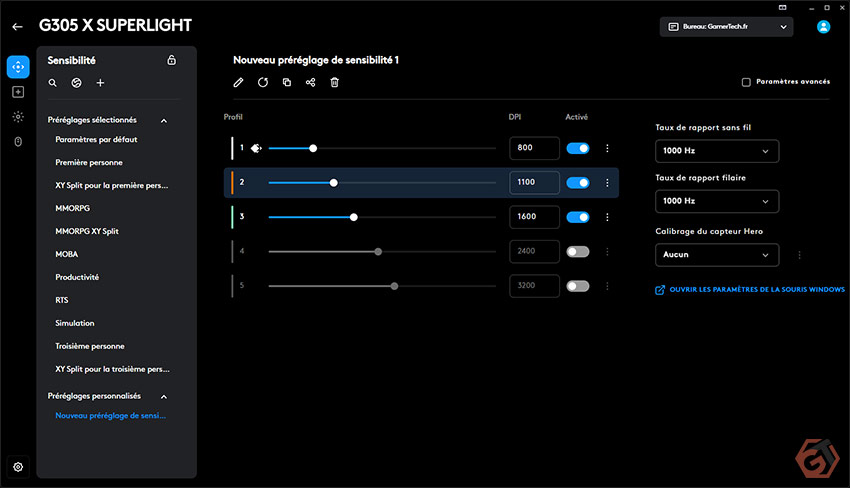The image size is (850, 488).
Task: Click the 1100 DPI input field
Action: point(534,183)
